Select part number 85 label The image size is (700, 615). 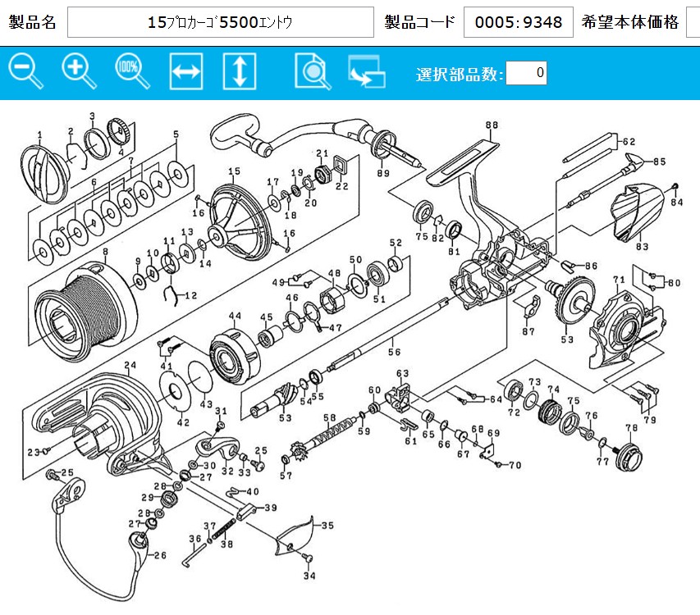pos(659,162)
